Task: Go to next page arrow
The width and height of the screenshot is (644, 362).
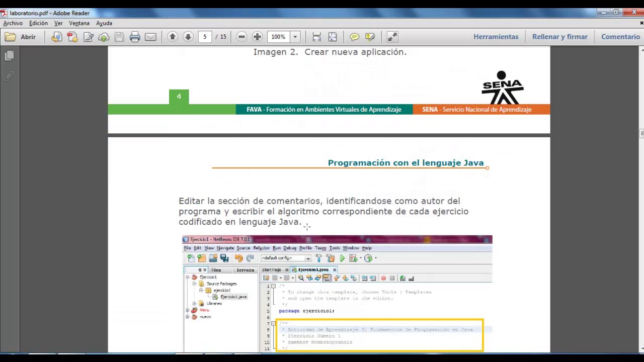Action: point(188,37)
